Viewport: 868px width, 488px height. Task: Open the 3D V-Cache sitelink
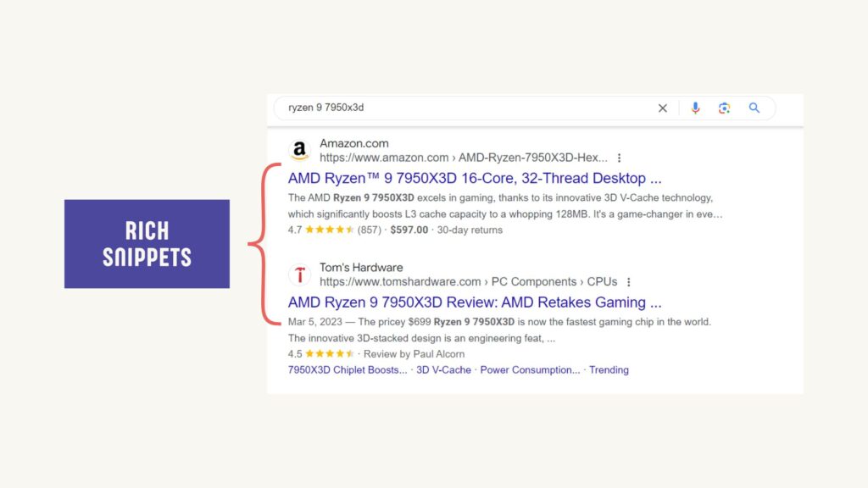click(443, 370)
